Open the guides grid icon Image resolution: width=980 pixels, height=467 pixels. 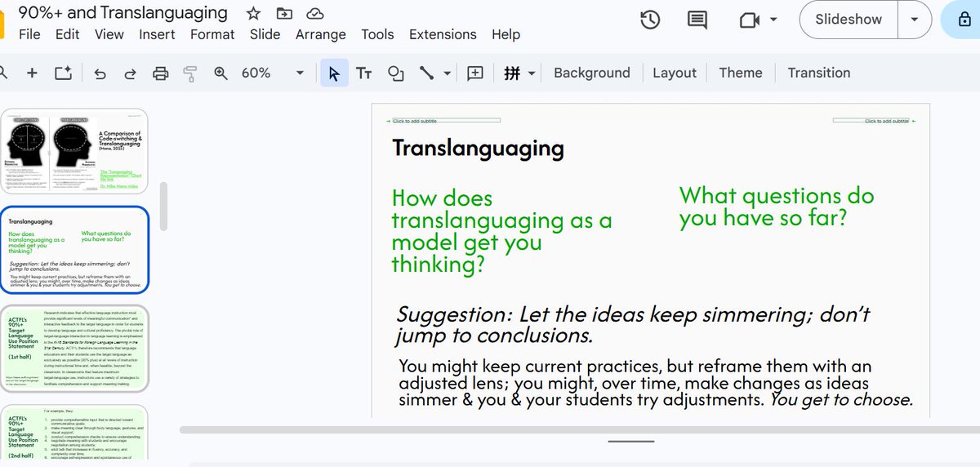coord(512,73)
